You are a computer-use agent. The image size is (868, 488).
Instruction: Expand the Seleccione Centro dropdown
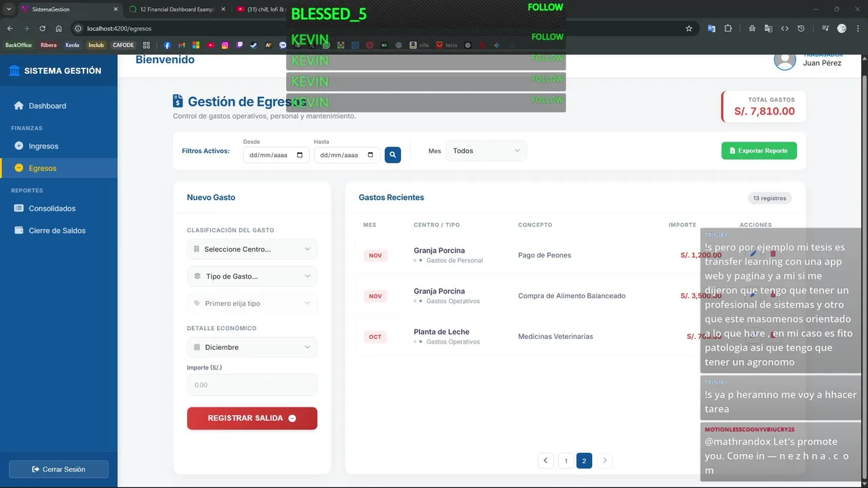click(x=252, y=249)
